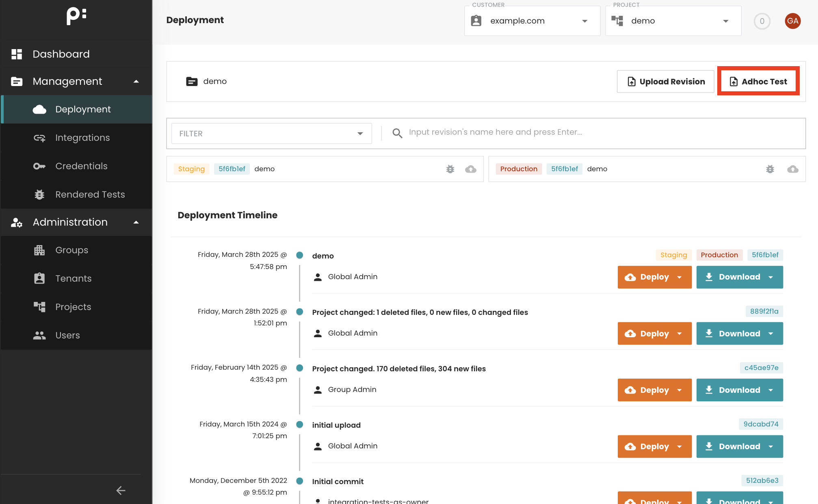Click the bug icon in Production panel

770,169
